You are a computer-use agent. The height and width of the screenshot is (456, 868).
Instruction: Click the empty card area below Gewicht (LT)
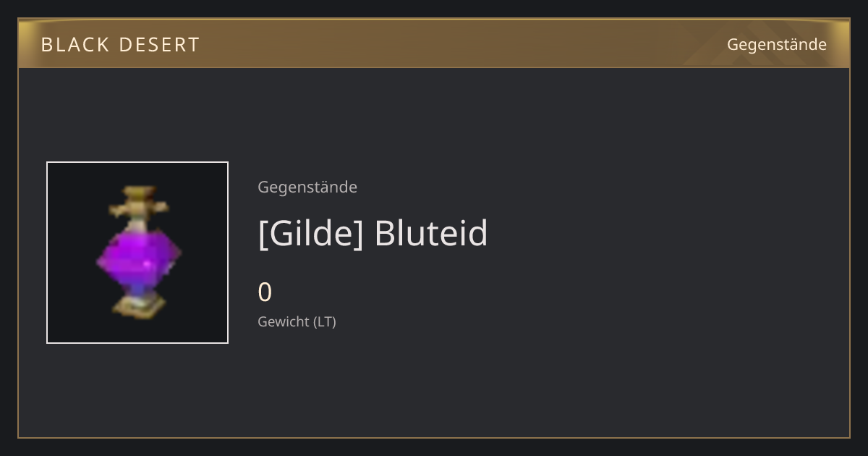(434, 384)
